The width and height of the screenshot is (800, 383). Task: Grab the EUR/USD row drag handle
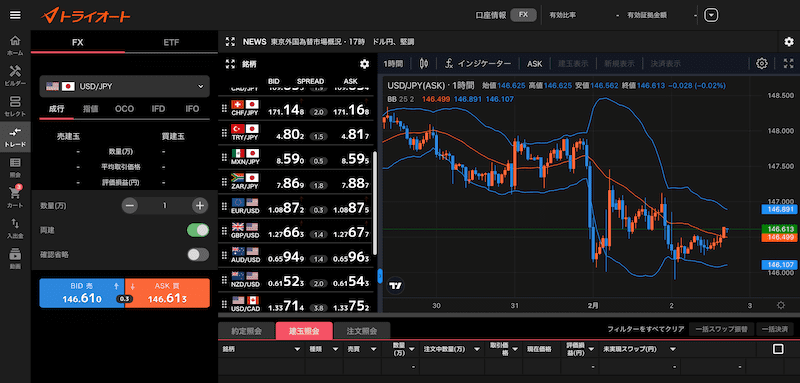[224, 207]
